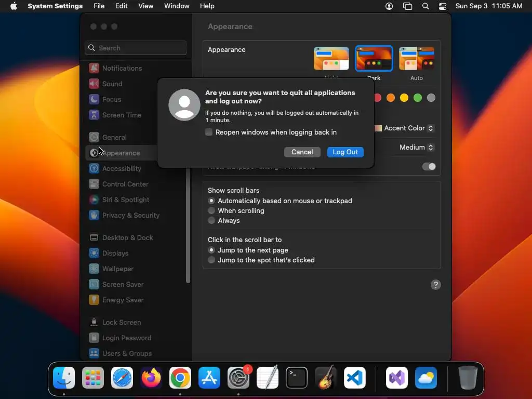Launch Google Chrome from the Dock

coord(180,378)
